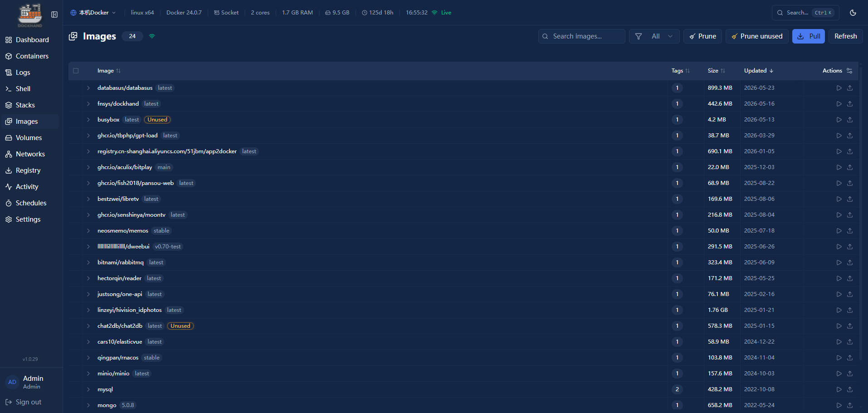Push the fnsys/dockhand image to registry
Screen dimensions: 868x413
click(850, 104)
